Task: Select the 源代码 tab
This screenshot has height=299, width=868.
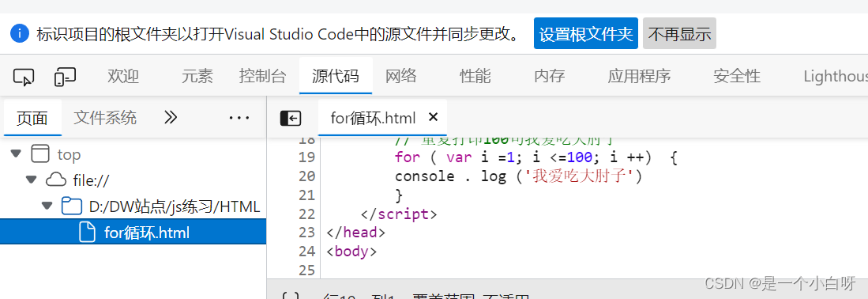Action: pyautogui.click(x=336, y=76)
